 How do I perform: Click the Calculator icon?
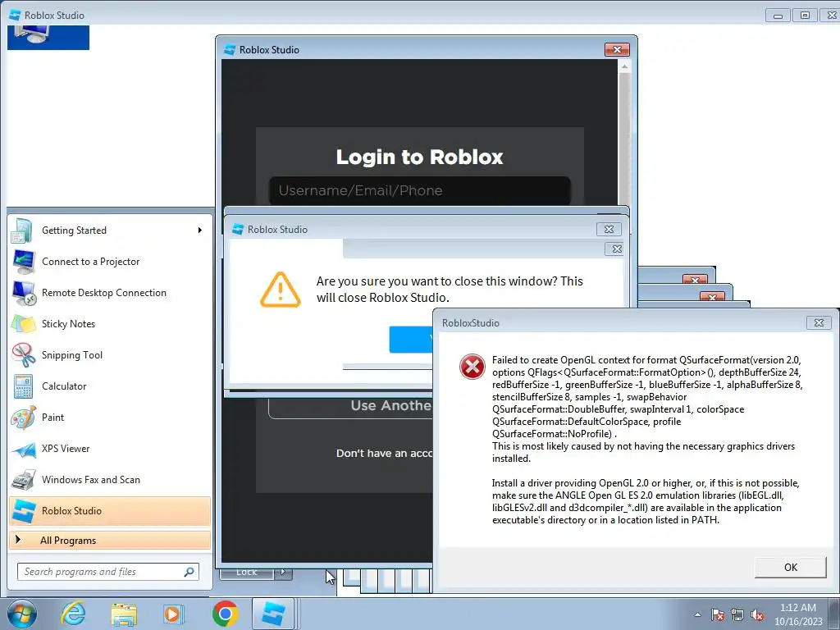pyautogui.click(x=23, y=386)
